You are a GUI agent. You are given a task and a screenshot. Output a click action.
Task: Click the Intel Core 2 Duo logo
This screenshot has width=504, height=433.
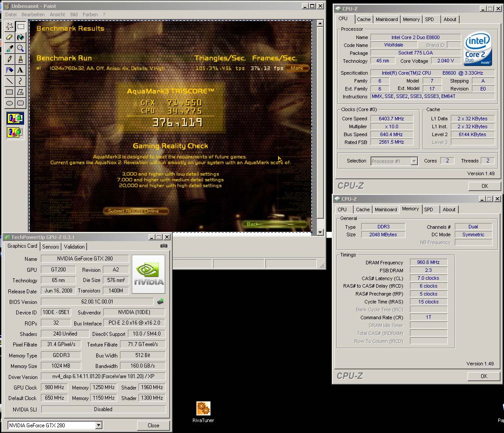(x=478, y=48)
